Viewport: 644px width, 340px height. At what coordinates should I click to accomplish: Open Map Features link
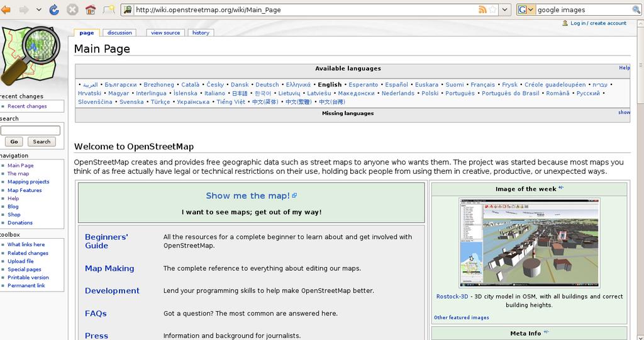pyautogui.click(x=25, y=190)
